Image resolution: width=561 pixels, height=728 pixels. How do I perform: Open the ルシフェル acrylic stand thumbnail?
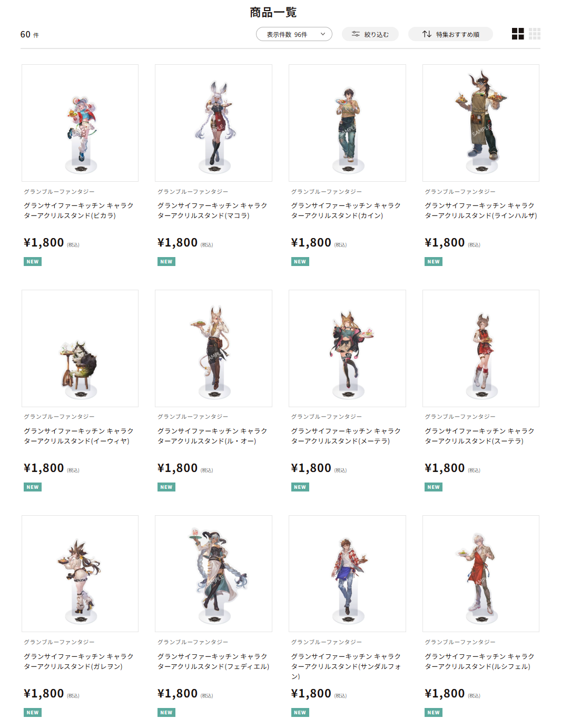pos(481,574)
